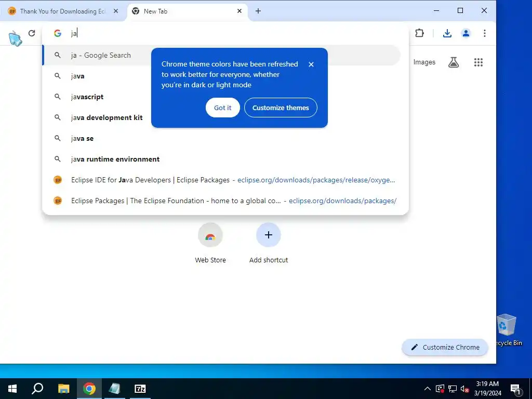Screen dimensions: 532x399
Task: Open the Windows Start menu
Action: (12, 389)
